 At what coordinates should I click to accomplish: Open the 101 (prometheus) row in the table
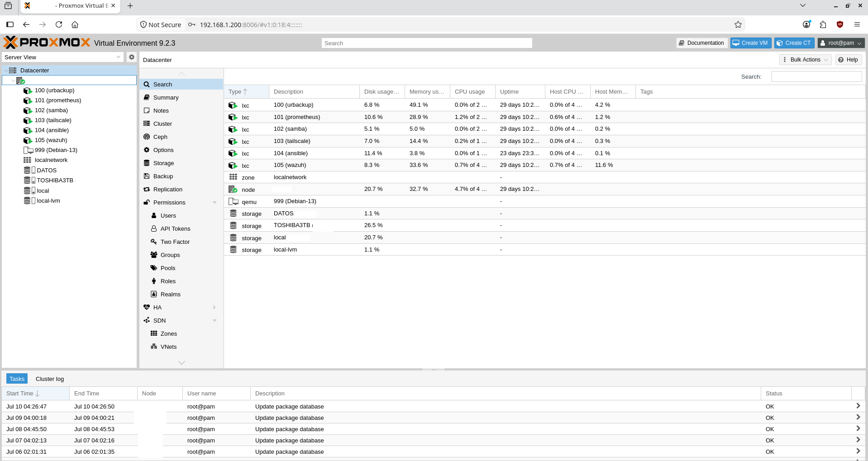pyautogui.click(x=544, y=117)
